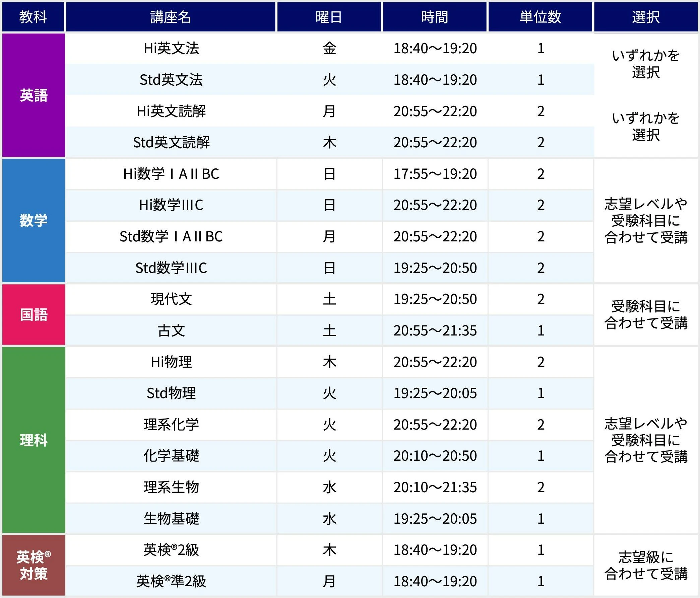700x598 pixels.
Task: Select the brown 英検対策 subject cell
Action: pos(34,565)
